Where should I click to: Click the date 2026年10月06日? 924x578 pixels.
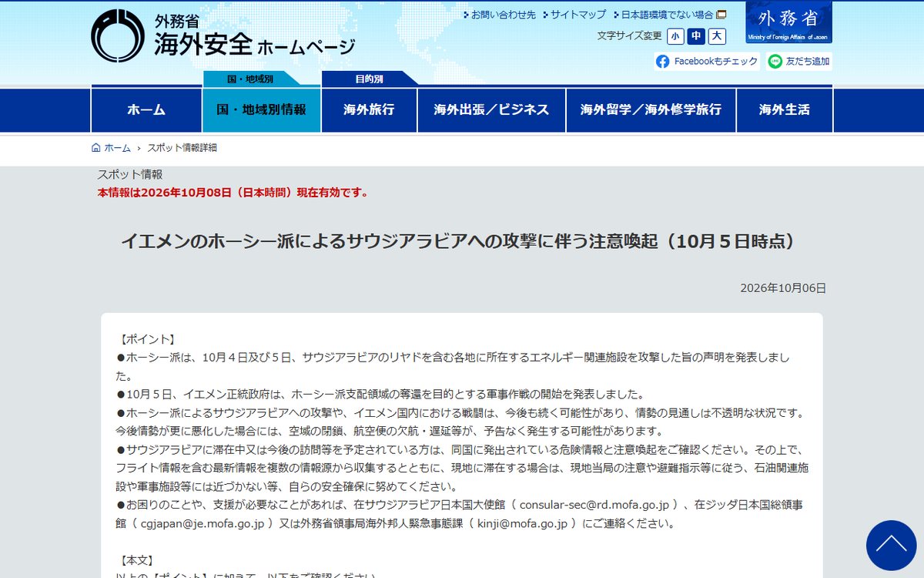click(x=783, y=288)
